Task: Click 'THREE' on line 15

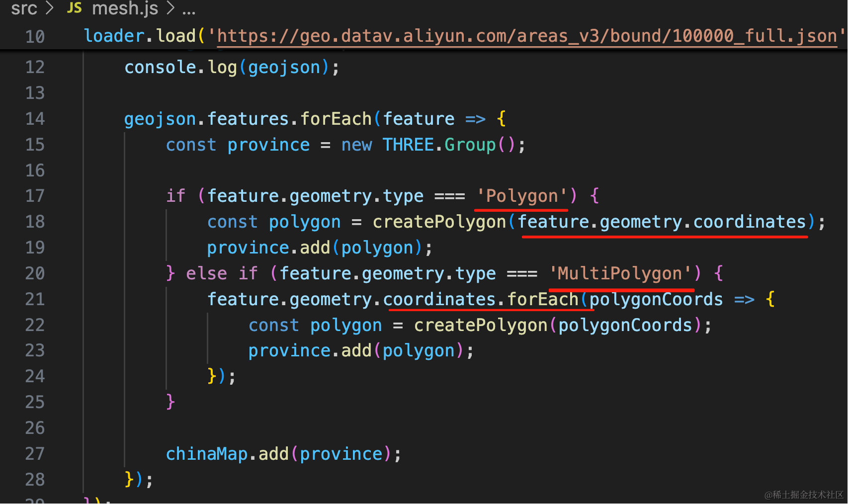Action: pos(408,145)
